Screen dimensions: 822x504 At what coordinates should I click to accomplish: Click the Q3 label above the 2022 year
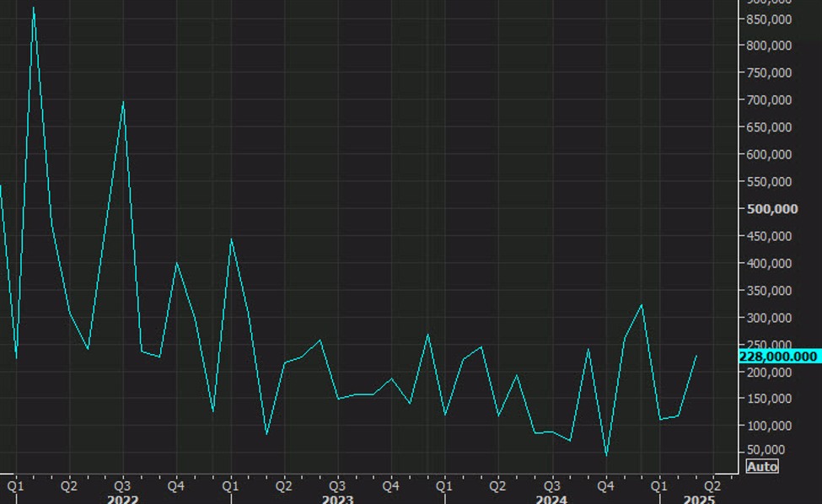[x=122, y=485]
